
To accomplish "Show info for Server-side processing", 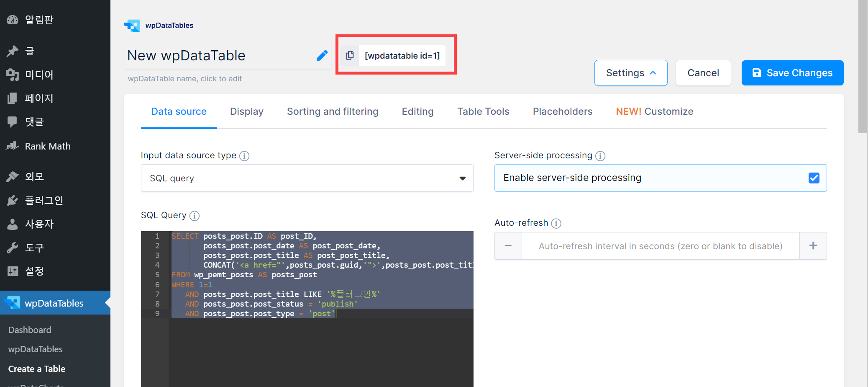I will (600, 156).
